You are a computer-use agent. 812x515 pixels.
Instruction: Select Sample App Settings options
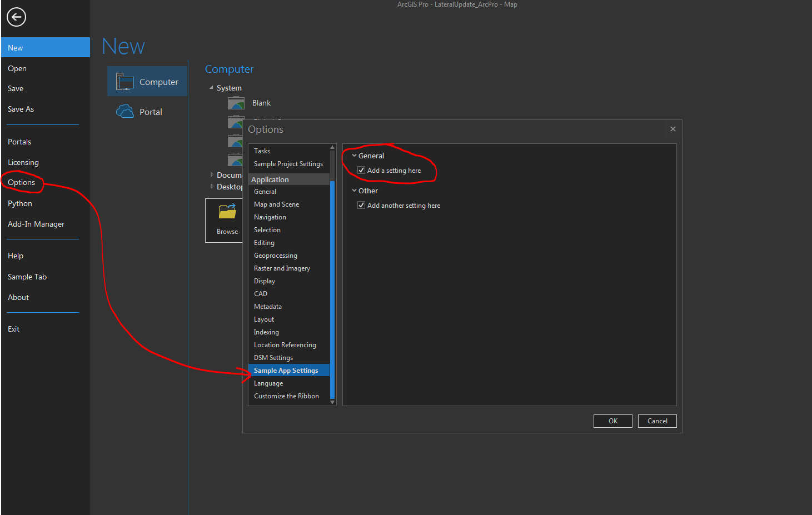click(289, 371)
